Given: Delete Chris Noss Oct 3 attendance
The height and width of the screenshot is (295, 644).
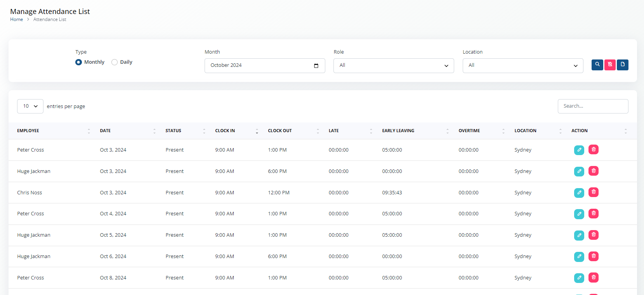Looking at the screenshot, I should 594,192.
